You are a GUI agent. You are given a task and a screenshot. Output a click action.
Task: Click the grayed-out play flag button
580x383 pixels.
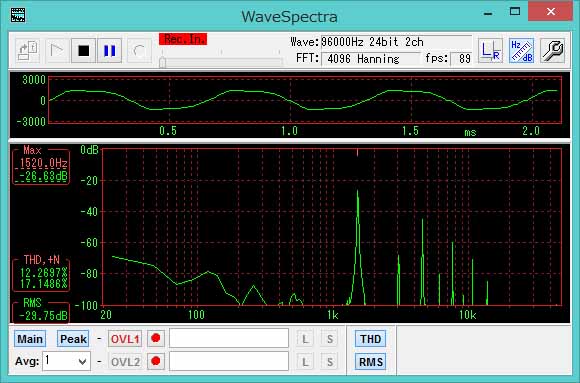click(56, 51)
